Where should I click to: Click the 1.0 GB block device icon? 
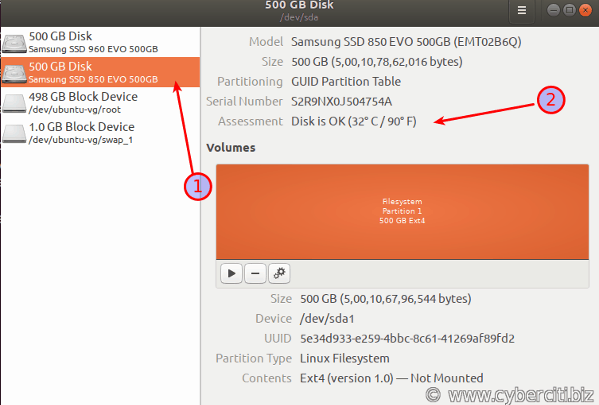coord(14,133)
